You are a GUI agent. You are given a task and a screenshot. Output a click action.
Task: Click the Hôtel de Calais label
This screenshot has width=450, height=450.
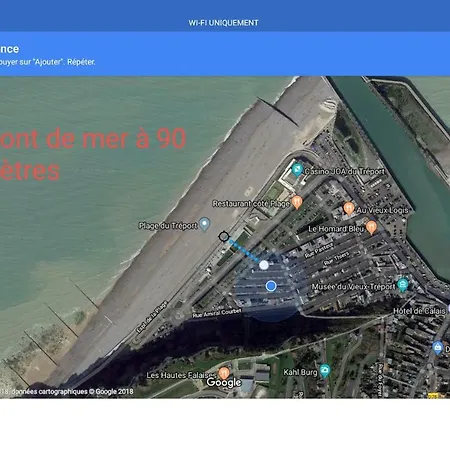(419, 311)
